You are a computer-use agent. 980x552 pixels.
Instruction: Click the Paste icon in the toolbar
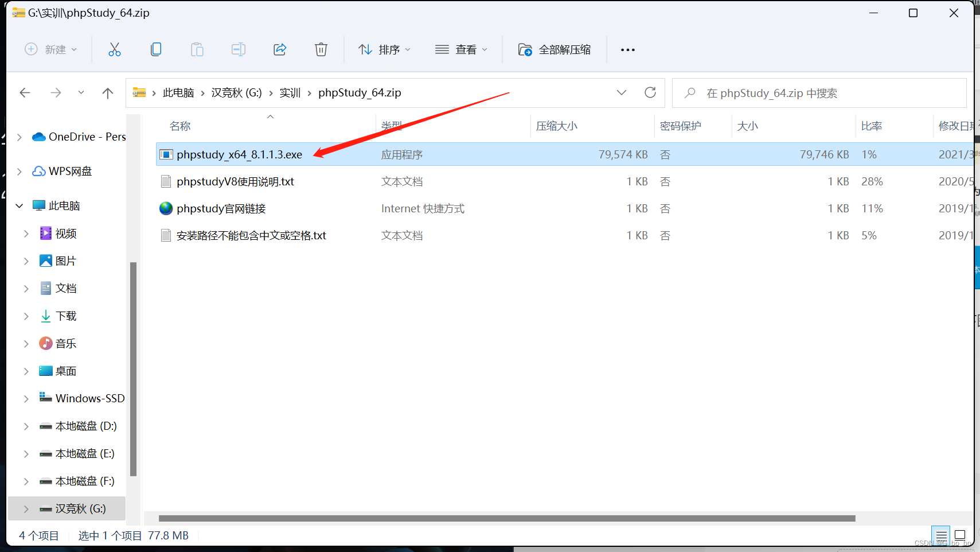(197, 49)
